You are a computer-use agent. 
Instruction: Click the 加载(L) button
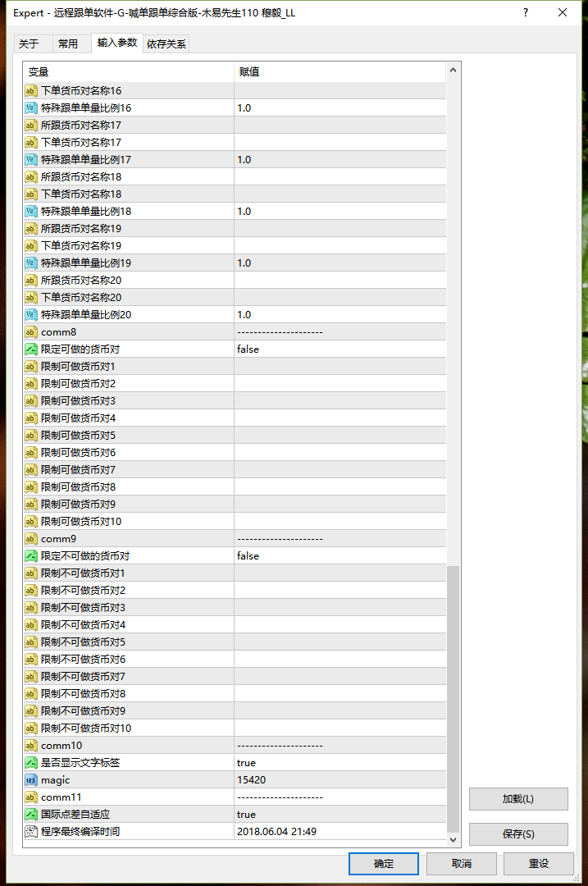click(518, 799)
